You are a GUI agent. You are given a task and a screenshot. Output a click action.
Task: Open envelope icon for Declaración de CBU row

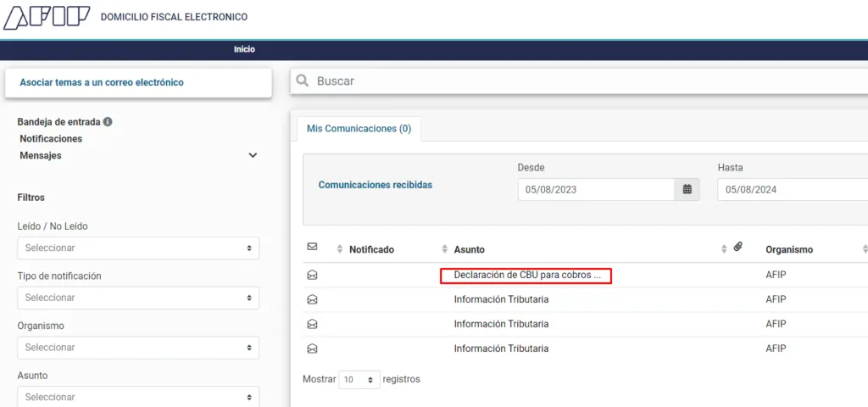click(312, 275)
